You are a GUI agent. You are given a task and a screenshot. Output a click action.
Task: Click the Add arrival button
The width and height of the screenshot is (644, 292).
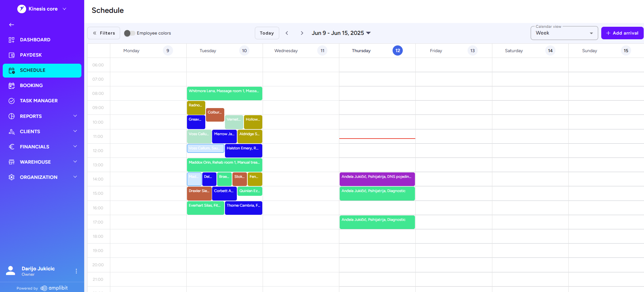(622, 33)
